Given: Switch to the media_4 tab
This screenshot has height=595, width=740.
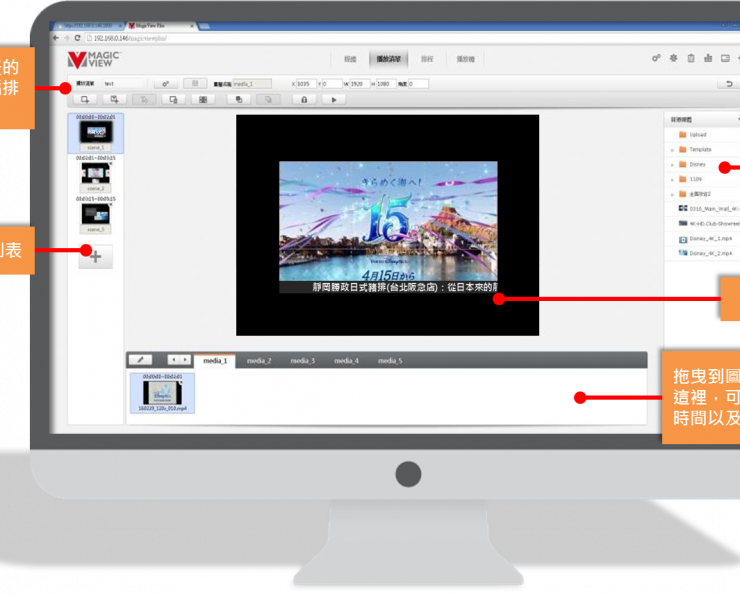Looking at the screenshot, I should point(346,361).
